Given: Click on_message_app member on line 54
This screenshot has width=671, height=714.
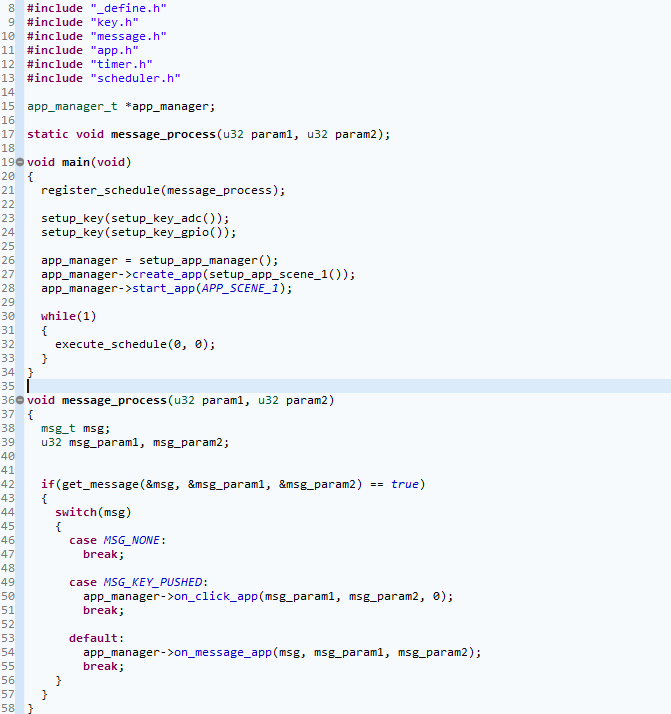Looking at the screenshot, I should click(x=223, y=653).
